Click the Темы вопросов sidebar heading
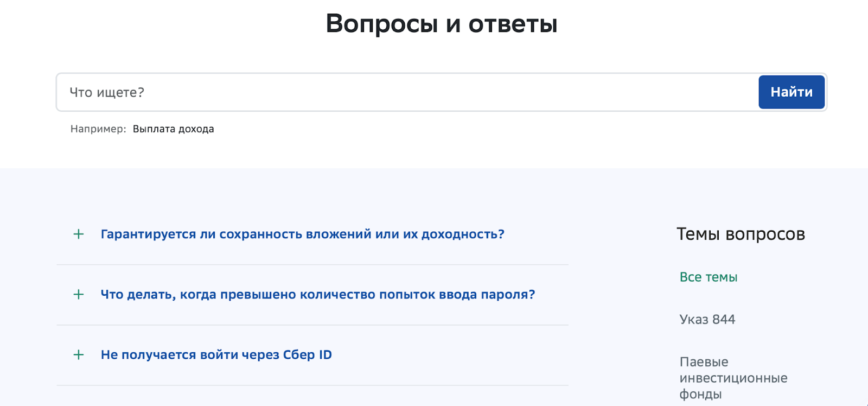 (x=741, y=234)
